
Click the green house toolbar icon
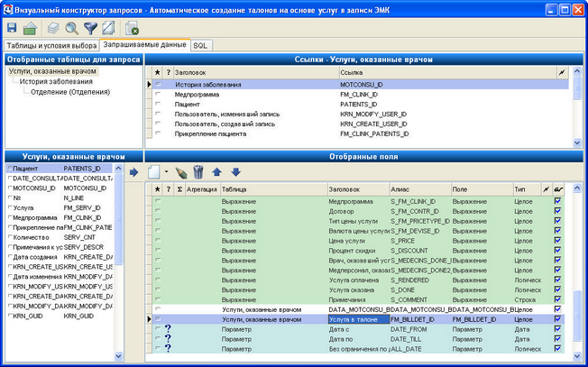30,28
